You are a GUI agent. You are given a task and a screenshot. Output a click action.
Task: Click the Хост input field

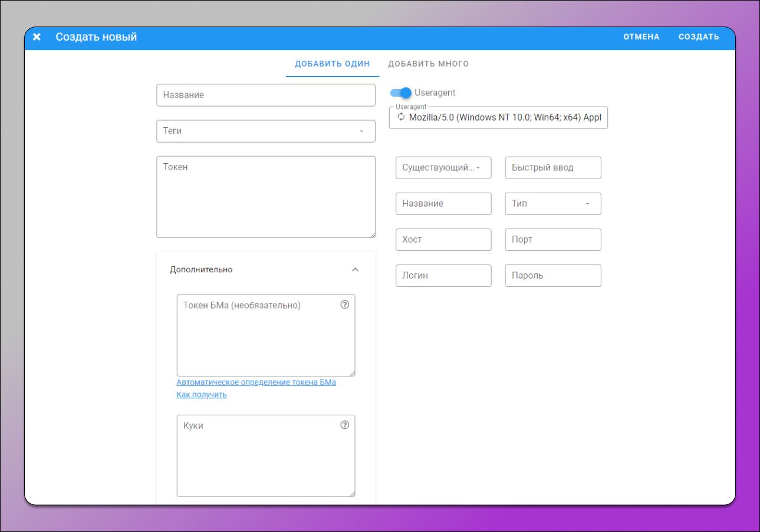point(443,240)
